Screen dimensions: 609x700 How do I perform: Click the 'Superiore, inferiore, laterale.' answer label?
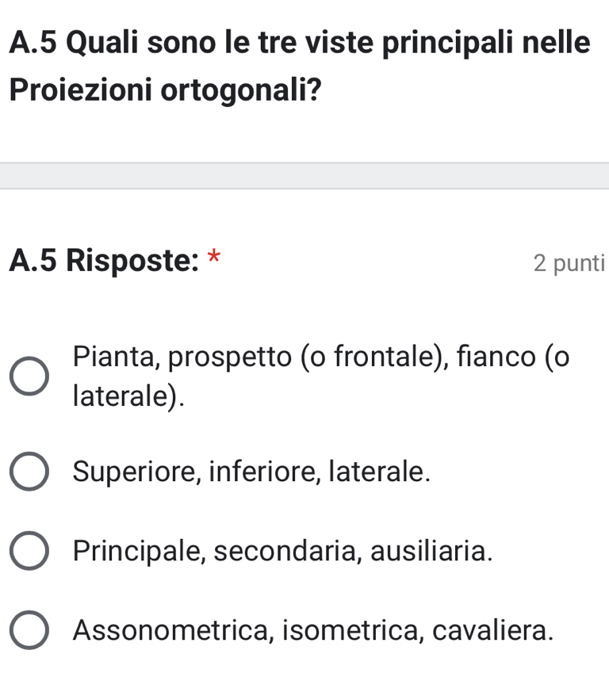tap(252, 472)
